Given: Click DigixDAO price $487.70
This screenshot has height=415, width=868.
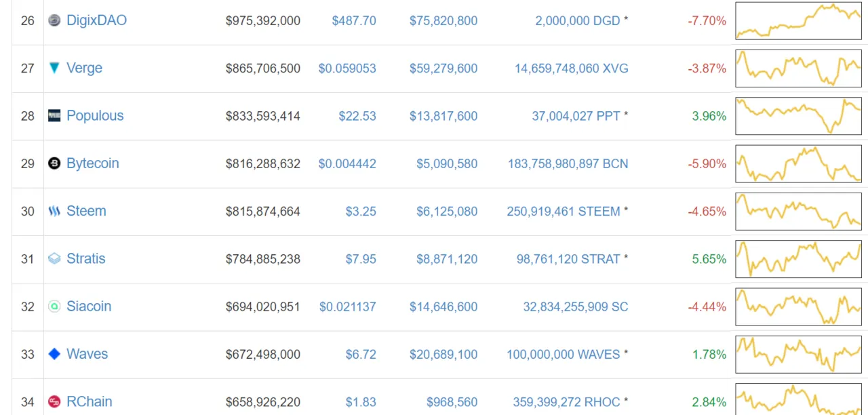Looking at the screenshot, I should [354, 21].
